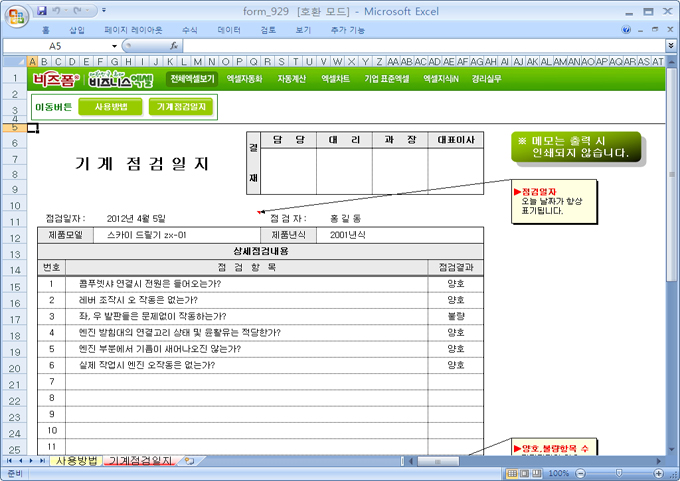This screenshot has width=680, height=481.
Task: Click the zoom slider handle
Action: coord(619,473)
